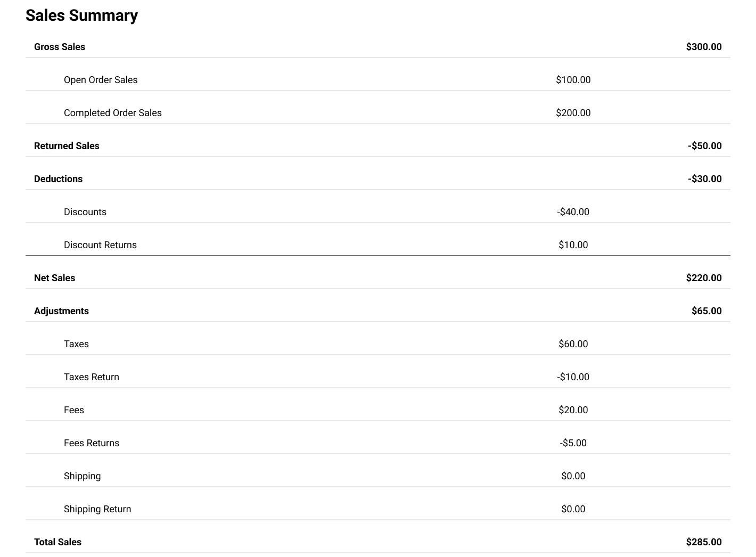Click the $285.00 Total Sales value

click(704, 542)
